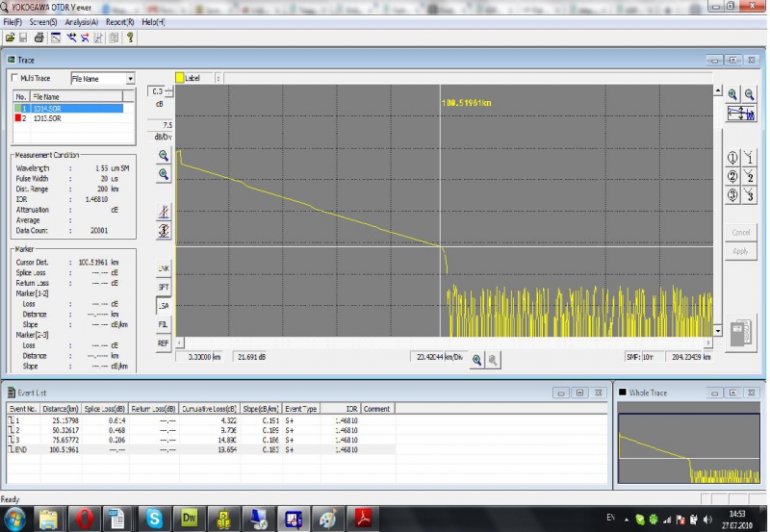770x532 pixels.
Task: Click the upper vertical zoom magnifier left of graph
Action: coord(164,156)
